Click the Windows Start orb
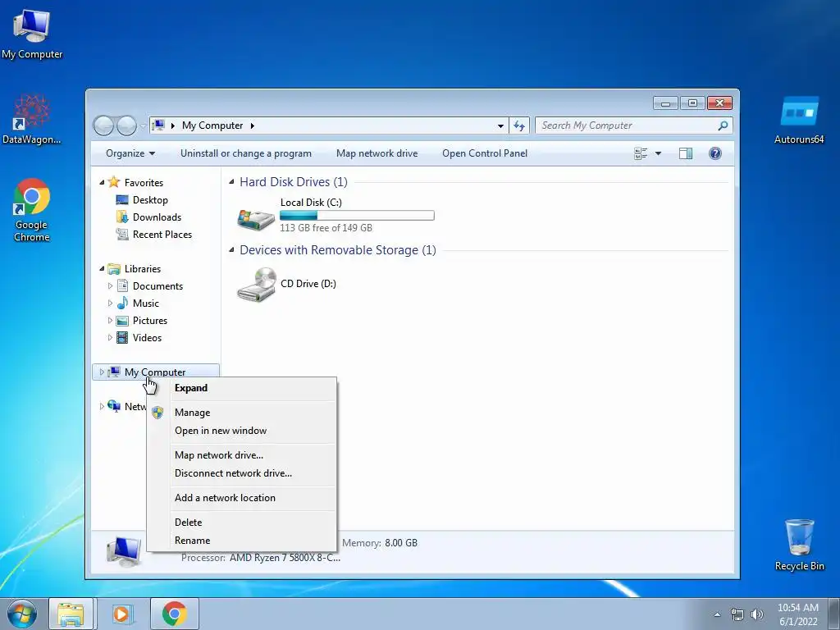This screenshot has height=630, width=840. tap(22, 614)
